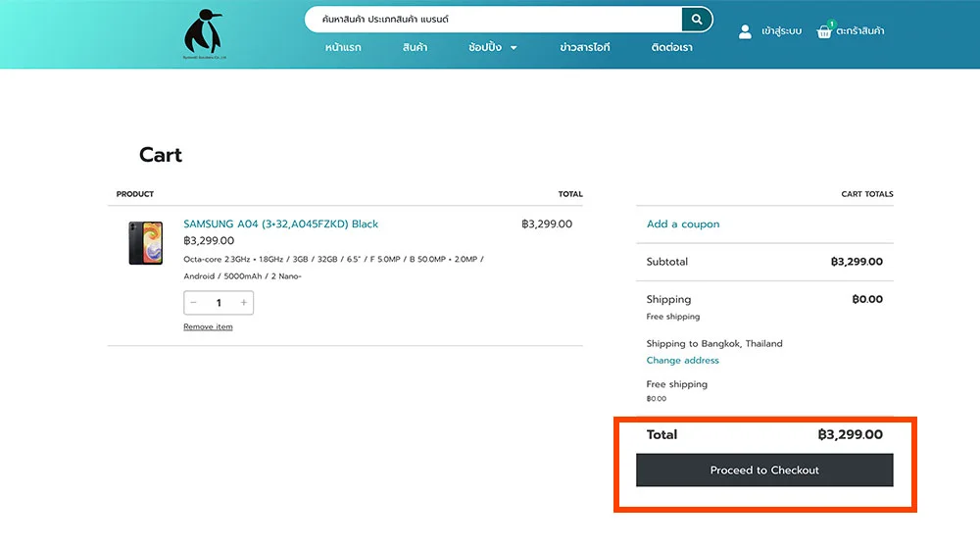Click Proceed to Checkout button
This screenshot has height=546, width=980.
(x=764, y=470)
